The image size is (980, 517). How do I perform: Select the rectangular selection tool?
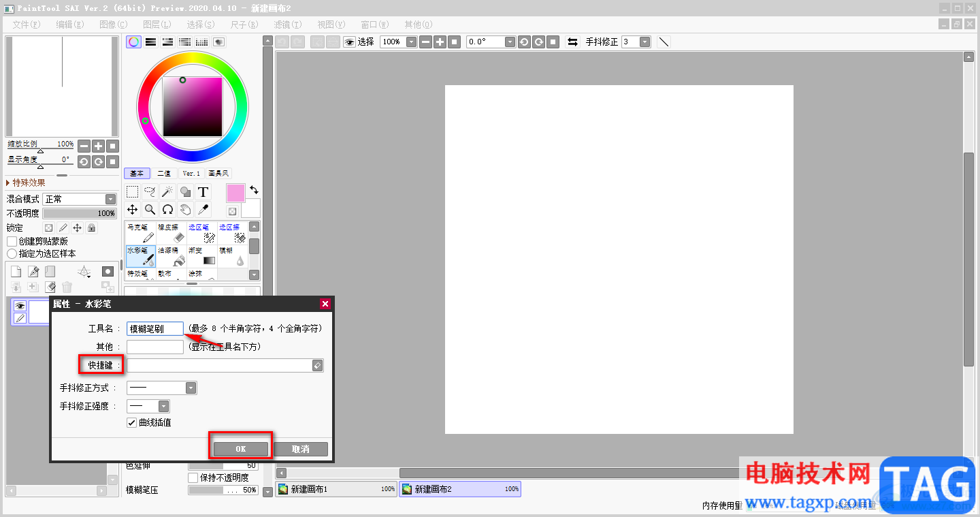[133, 192]
